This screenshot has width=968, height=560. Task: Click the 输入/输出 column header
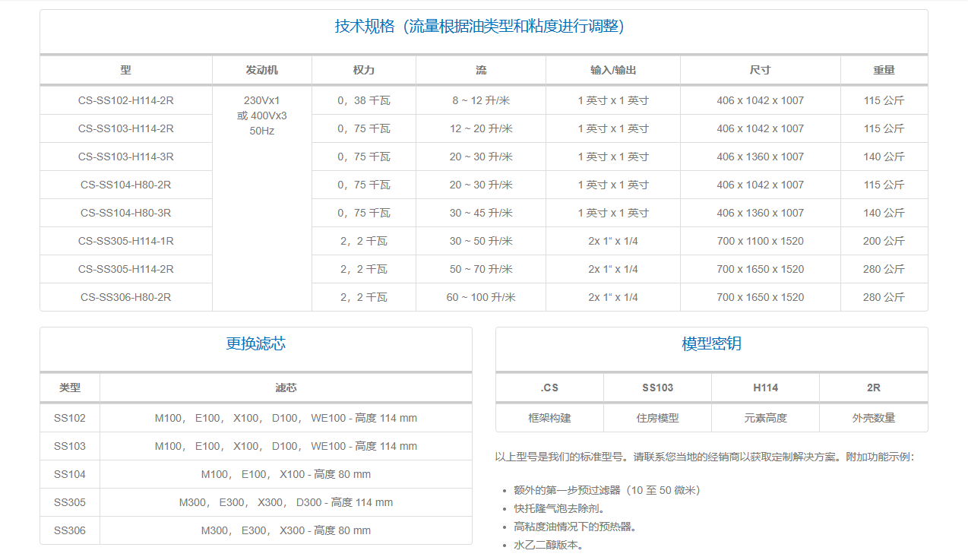click(x=612, y=70)
